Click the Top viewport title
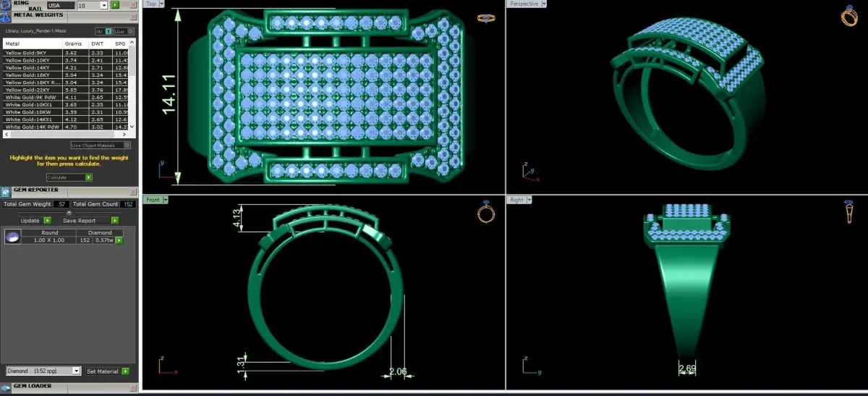The width and height of the screenshot is (868, 396). 151,4
